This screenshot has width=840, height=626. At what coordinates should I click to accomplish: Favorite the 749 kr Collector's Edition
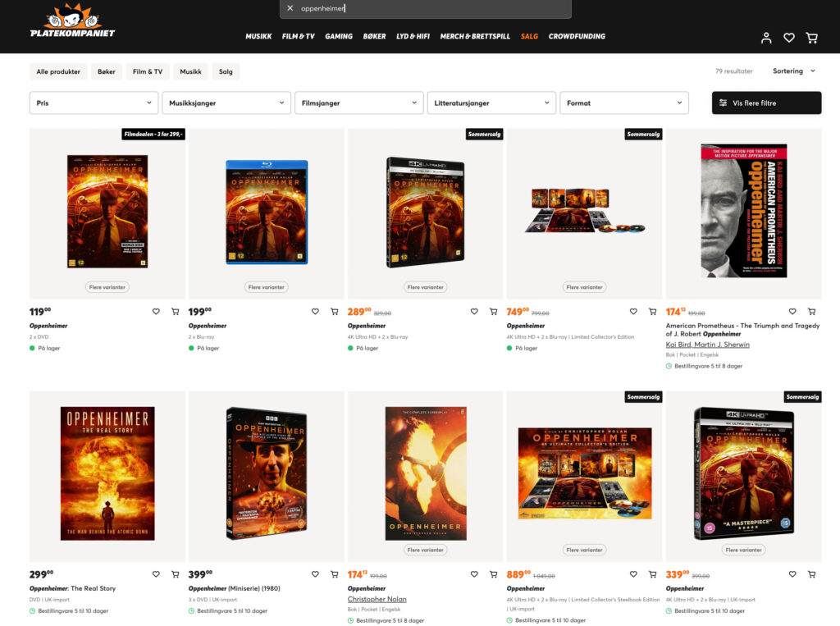[x=633, y=312]
